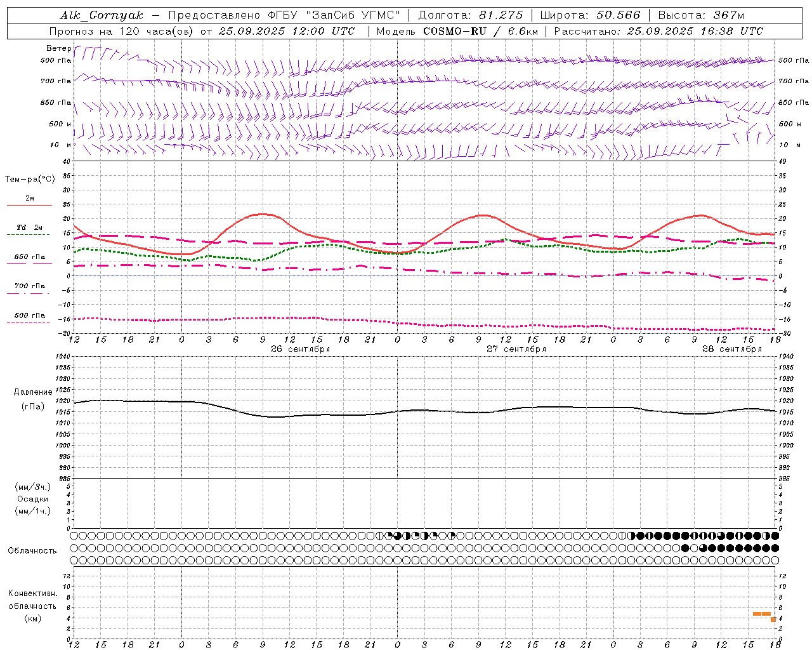Click the longitude value Долгота: 81.275
812x650 pixels.
click(471, 15)
